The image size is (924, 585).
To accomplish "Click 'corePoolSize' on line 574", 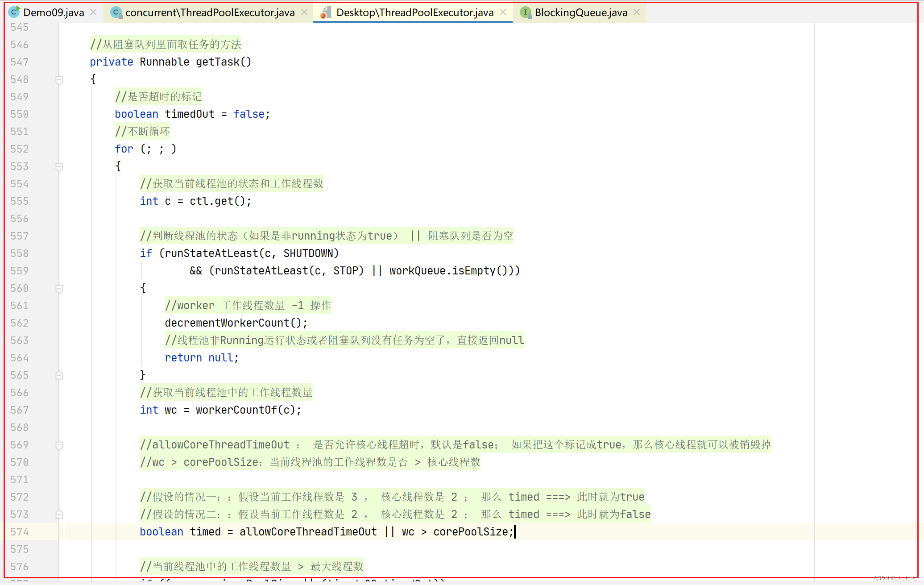I will click(470, 532).
